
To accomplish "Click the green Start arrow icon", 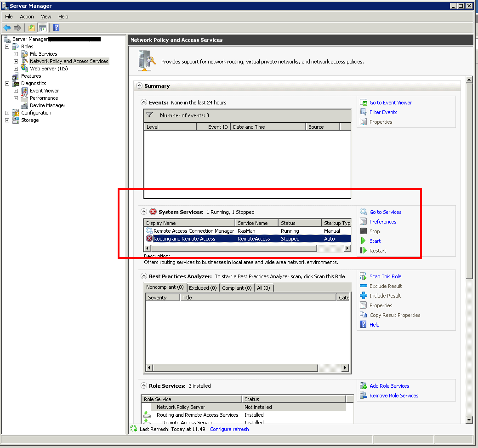I will point(364,241).
